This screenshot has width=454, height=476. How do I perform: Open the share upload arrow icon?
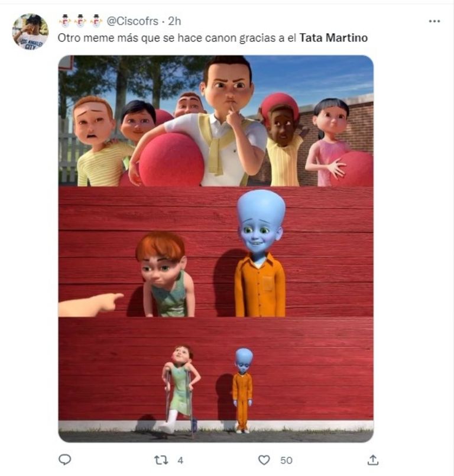coord(373,460)
